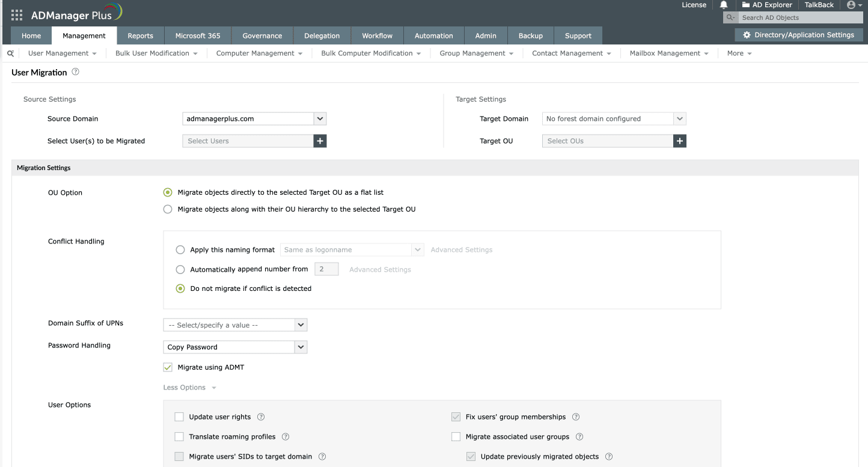This screenshot has height=467, width=868.
Task: Show help for Update user rights
Action: point(261,417)
